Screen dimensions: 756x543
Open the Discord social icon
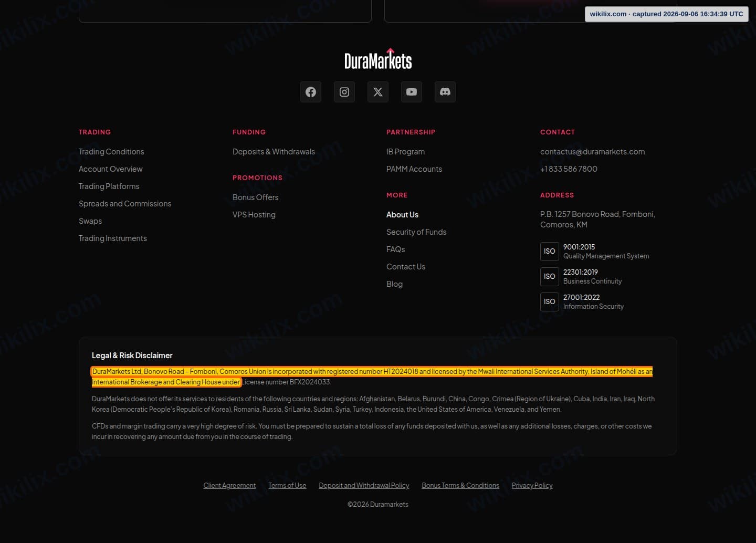point(445,92)
